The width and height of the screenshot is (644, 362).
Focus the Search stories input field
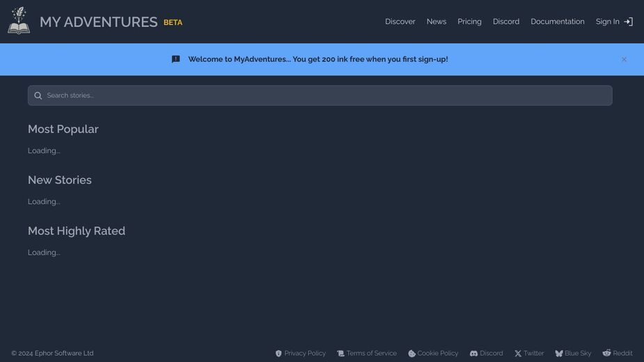(x=320, y=95)
